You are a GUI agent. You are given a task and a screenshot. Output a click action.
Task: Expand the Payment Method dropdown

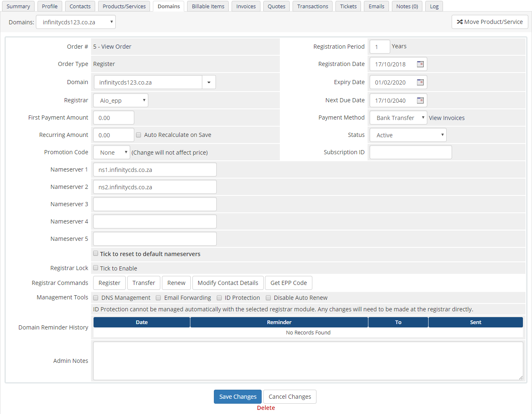[x=398, y=118]
